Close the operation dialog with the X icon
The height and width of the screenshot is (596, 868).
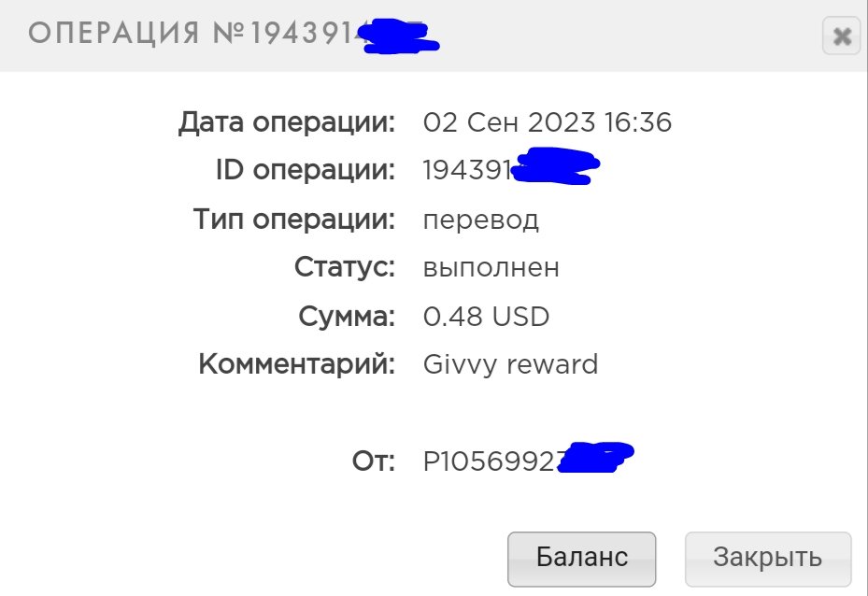click(x=841, y=36)
